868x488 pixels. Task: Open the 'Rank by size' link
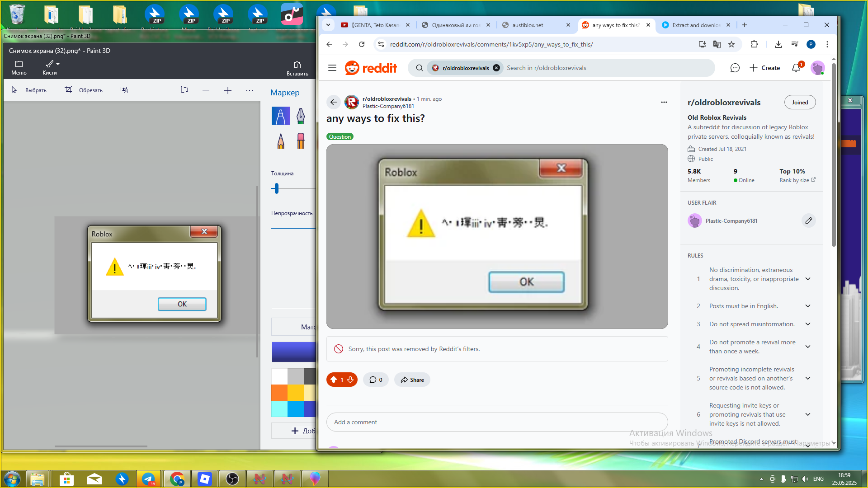(797, 180)
